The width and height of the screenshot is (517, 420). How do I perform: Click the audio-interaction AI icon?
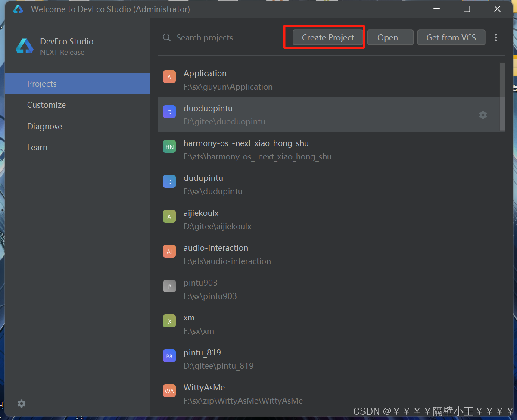click(x=169, y=252)
